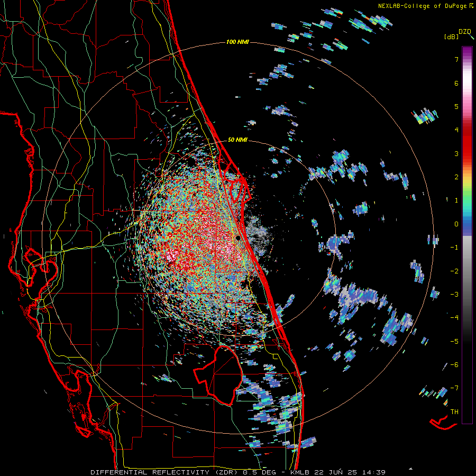
Task: Click the [dB] units label
Action: pyautogui.click(x=451, y=36)
